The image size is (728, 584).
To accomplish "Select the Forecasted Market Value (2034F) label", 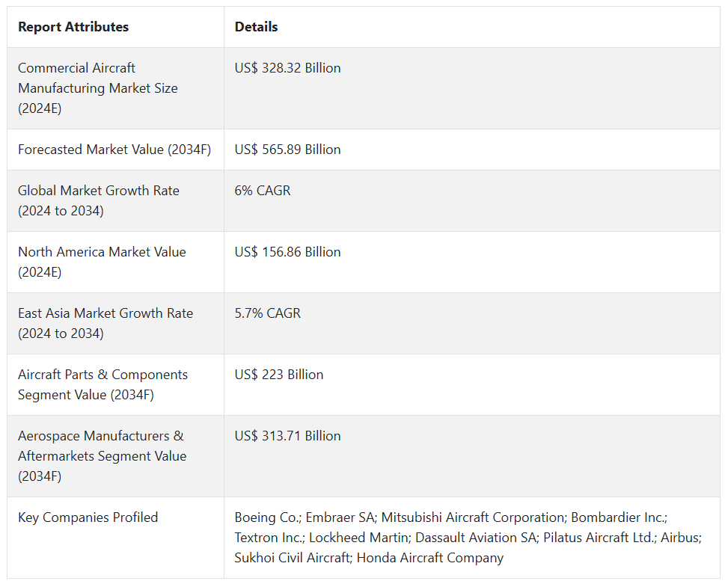I will [x=114, y=150].
